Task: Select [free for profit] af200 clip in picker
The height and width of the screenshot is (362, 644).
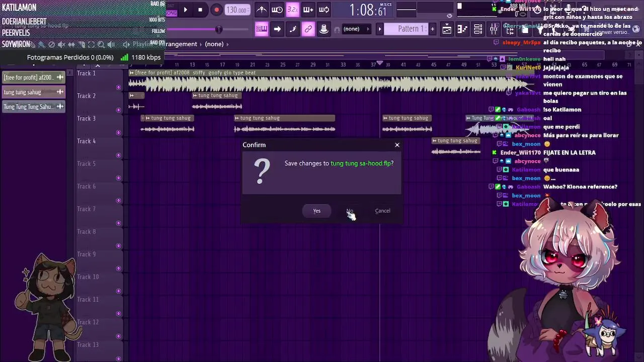Action: [x=33, y=77]
